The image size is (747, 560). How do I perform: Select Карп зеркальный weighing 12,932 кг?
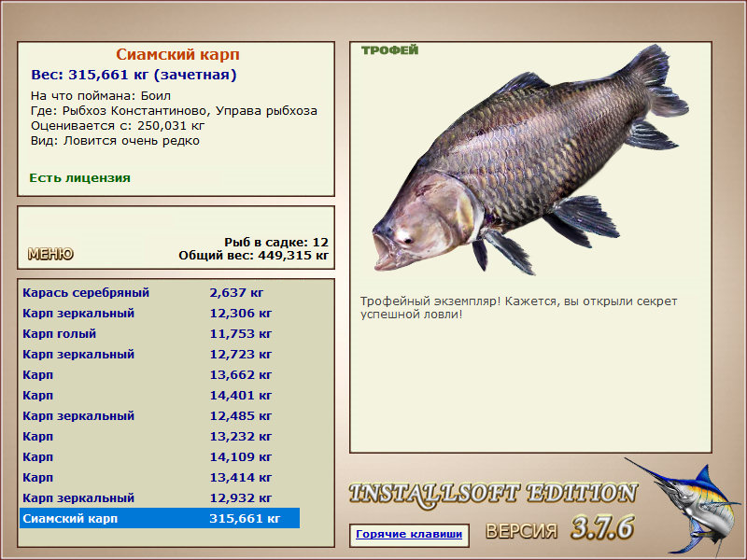click(x=160, y=497)
